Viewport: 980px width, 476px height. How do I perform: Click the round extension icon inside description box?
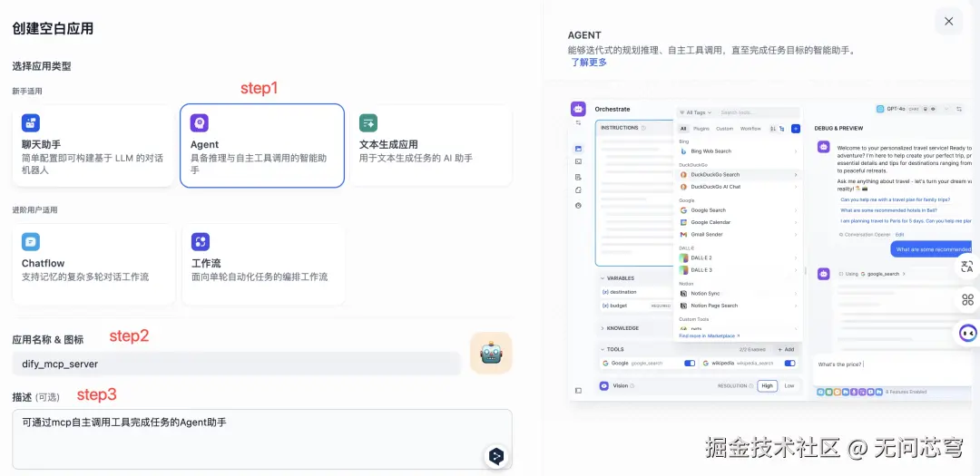(495, 456)
